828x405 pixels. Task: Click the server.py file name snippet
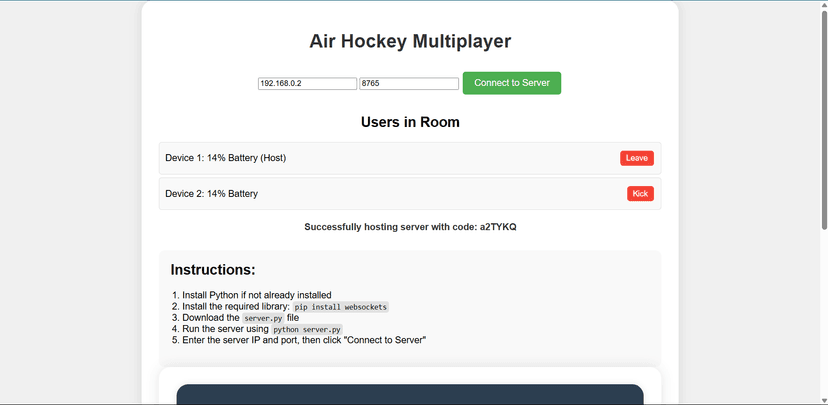(x=263, y=318)
